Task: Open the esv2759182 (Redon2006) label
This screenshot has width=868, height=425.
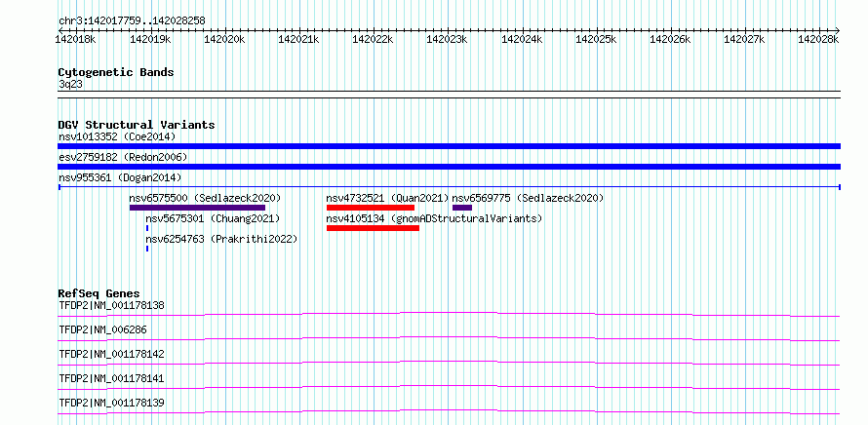Action: [123, 157]
